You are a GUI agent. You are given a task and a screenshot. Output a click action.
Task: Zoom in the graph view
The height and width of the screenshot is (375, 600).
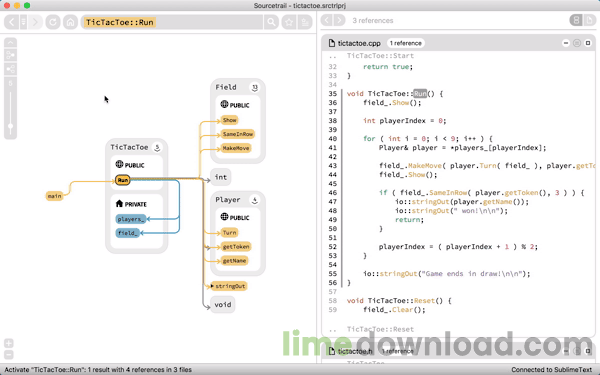(9, 343)
